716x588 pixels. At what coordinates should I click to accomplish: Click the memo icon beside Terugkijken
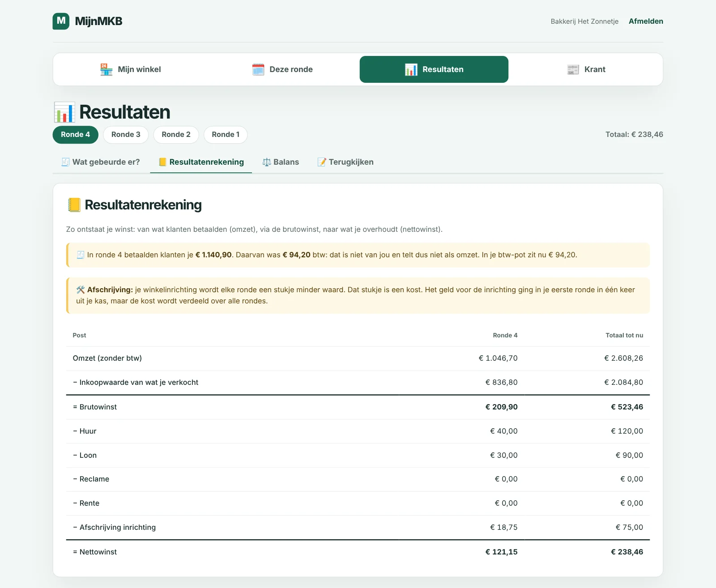(x=322, y=162)
